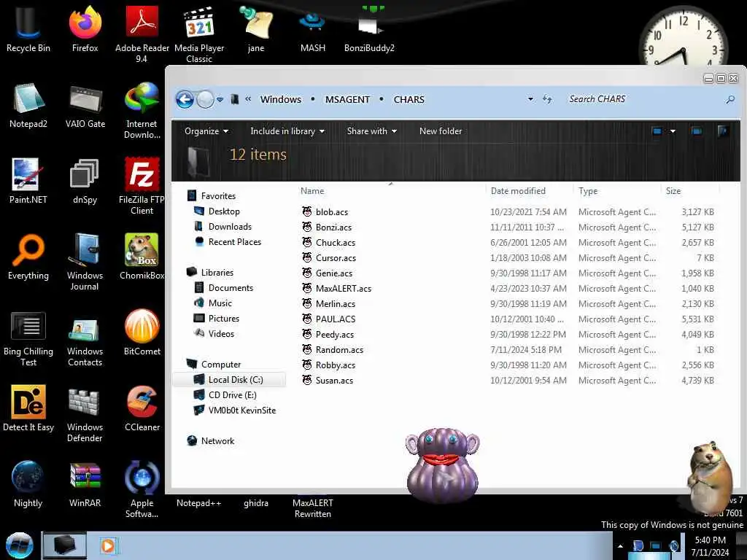Open Recent Places in navigation pane
Viewport: 747px width, 560px height.
click(234, 242)
